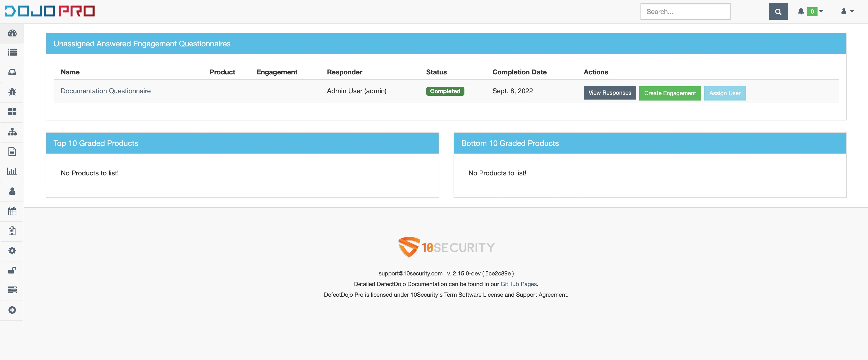Screen dimensions: 868x360
Task: Open findings via the bug icon
Action: pos(12,92)
